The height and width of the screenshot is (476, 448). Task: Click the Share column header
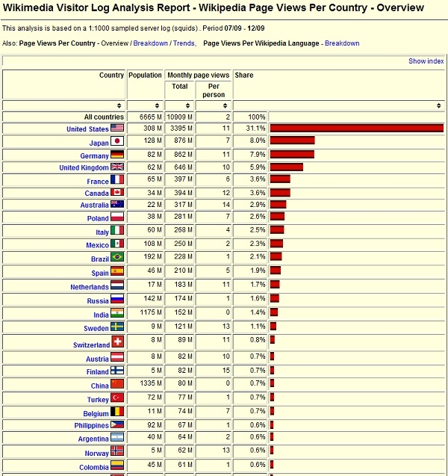pyautogui.click(x=244, y=75)
